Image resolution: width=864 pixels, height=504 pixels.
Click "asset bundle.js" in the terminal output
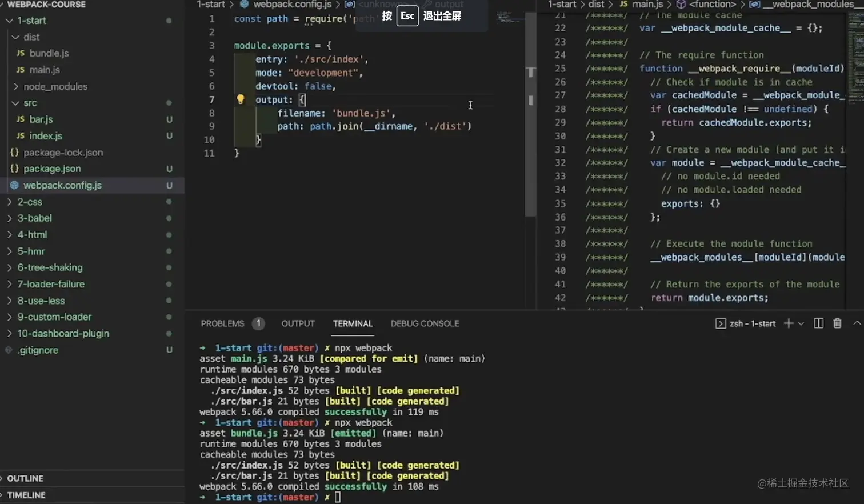(x=238, y=433)
